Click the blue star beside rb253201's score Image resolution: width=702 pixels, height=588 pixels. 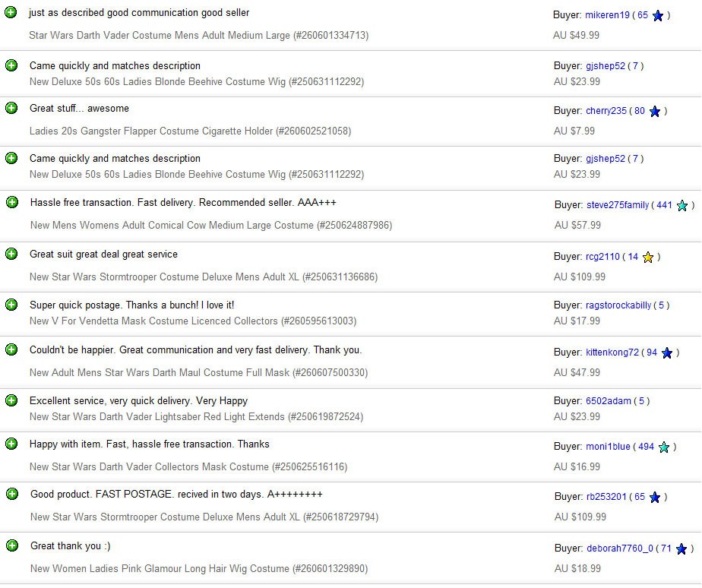(655, 497)
